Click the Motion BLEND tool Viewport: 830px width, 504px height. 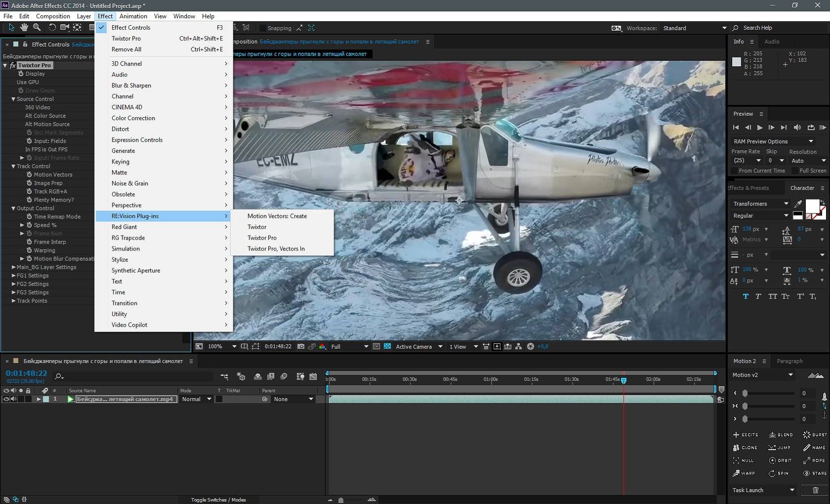pos(781,435)
